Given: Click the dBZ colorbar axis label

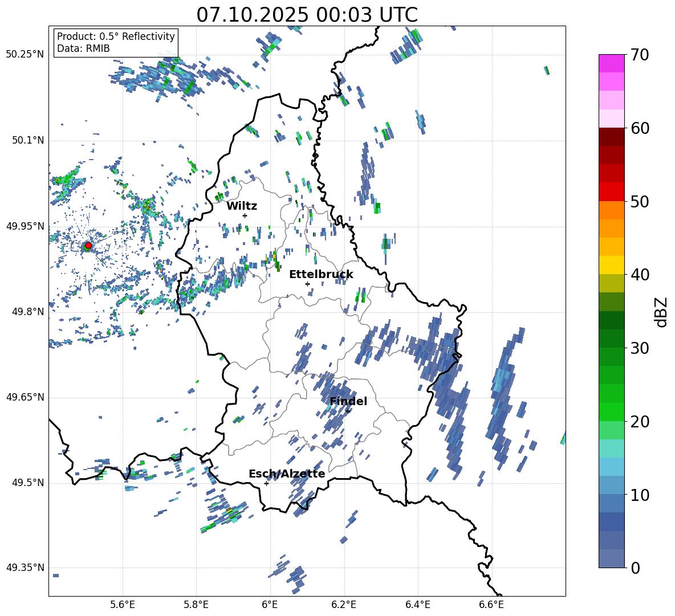Looking at the screenshot, I should tap(661, 312).
